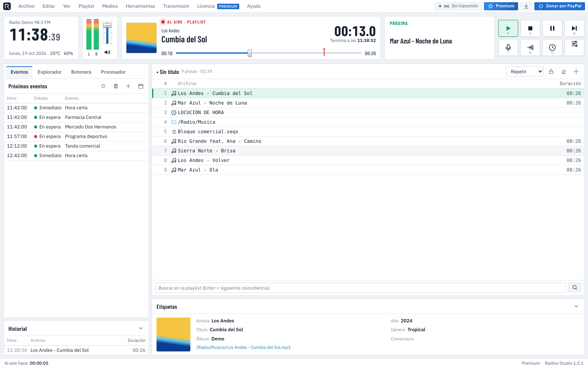
Task: Open the Archivo menu
Action: 26,6
